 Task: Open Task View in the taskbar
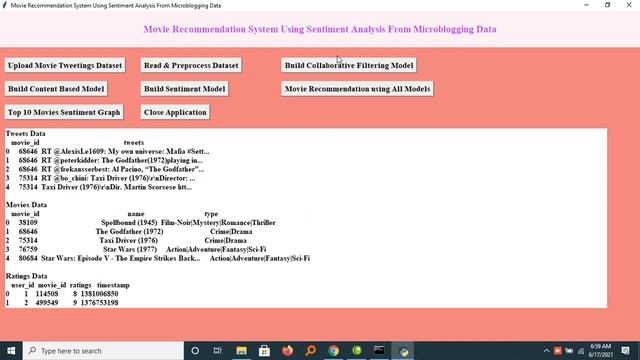tap(218, 351)
